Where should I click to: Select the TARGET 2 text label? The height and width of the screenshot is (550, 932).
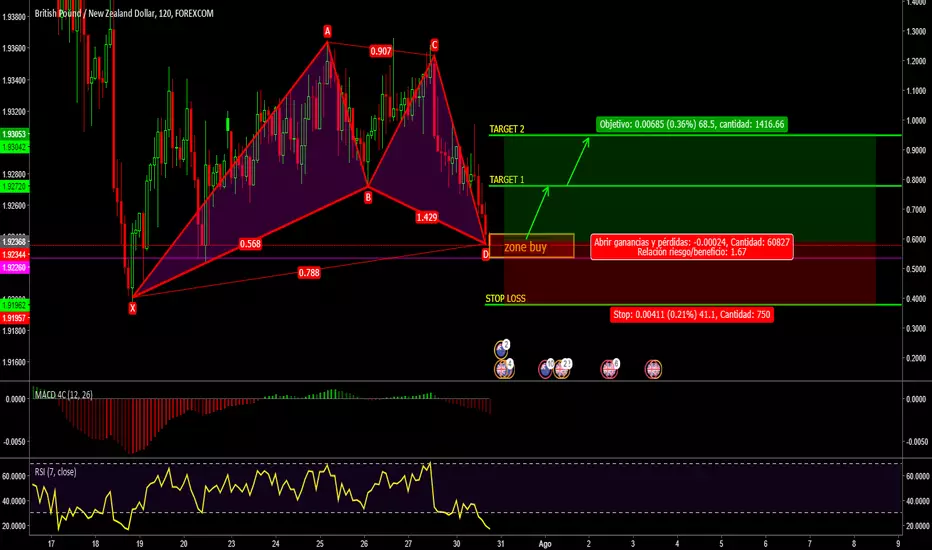click(506, 129)
